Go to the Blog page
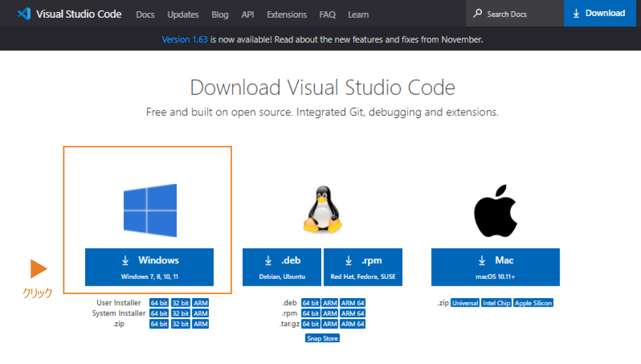 pos(220,14)
